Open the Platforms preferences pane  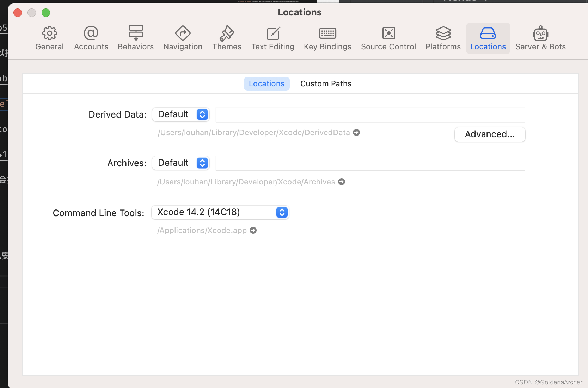443,38
